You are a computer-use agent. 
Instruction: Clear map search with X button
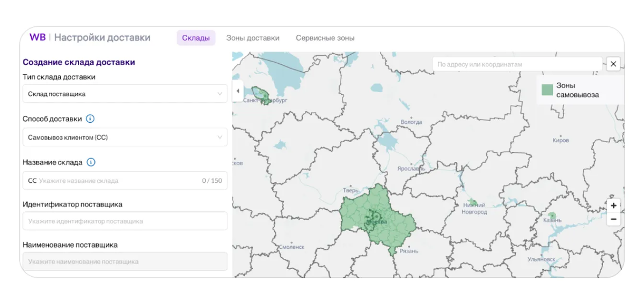613,64
